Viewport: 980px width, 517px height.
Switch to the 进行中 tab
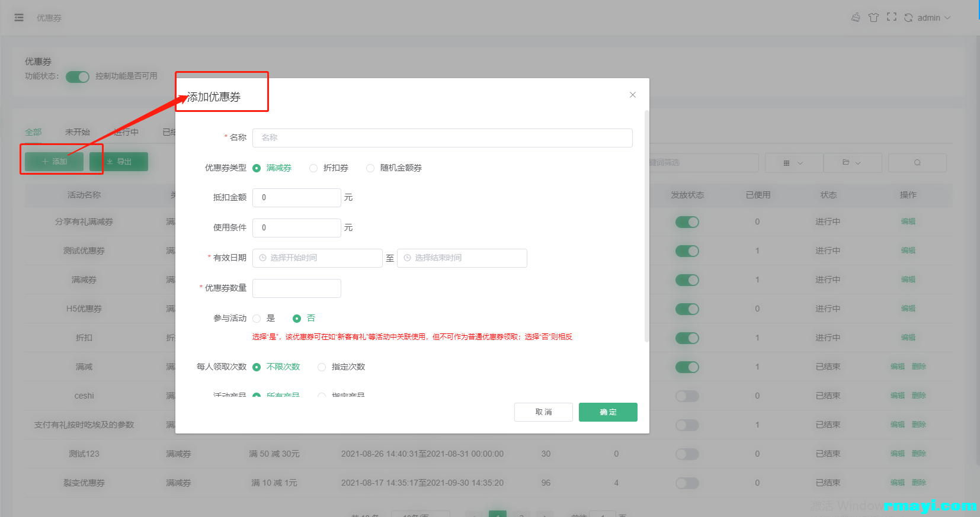(x=126, y=132)
